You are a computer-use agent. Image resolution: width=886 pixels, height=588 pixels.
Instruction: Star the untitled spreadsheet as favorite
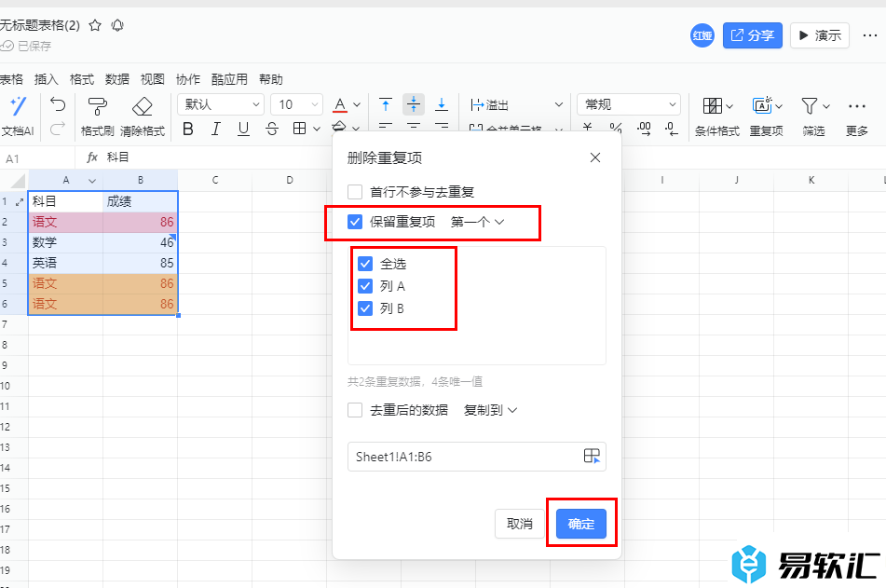(95, 25)
